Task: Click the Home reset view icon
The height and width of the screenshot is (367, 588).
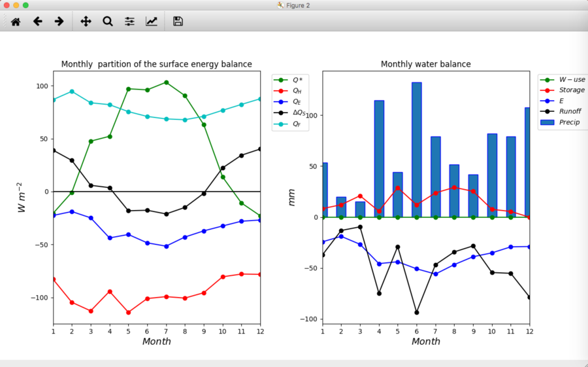Action: tap(16, 22)
